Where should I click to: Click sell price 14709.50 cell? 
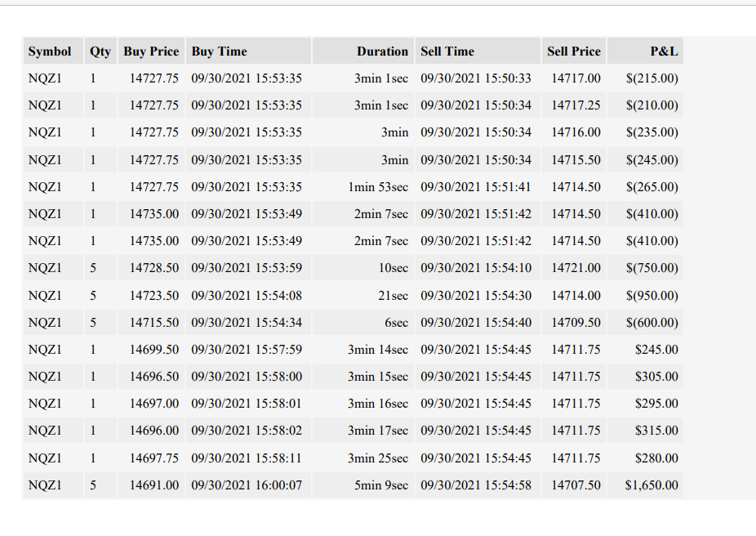pos(574,322)
